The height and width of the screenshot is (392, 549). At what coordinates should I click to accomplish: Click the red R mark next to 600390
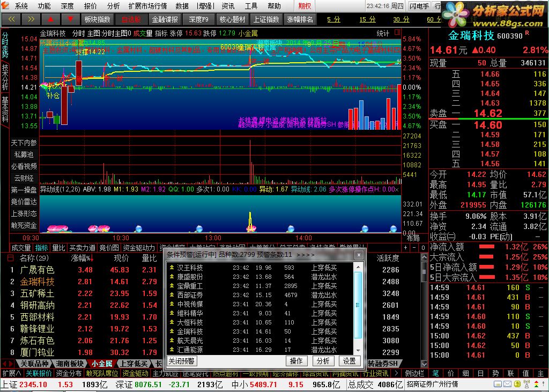[x=528, y=33]
